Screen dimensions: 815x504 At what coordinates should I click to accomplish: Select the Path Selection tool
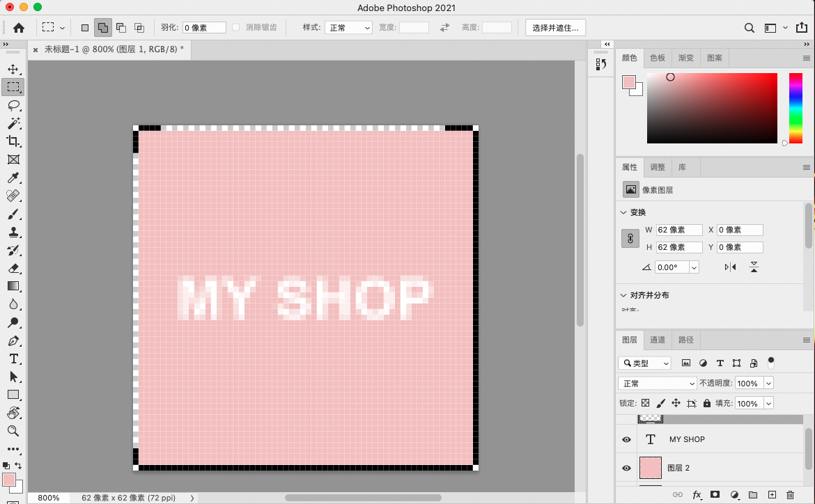(x=13, y=377)
